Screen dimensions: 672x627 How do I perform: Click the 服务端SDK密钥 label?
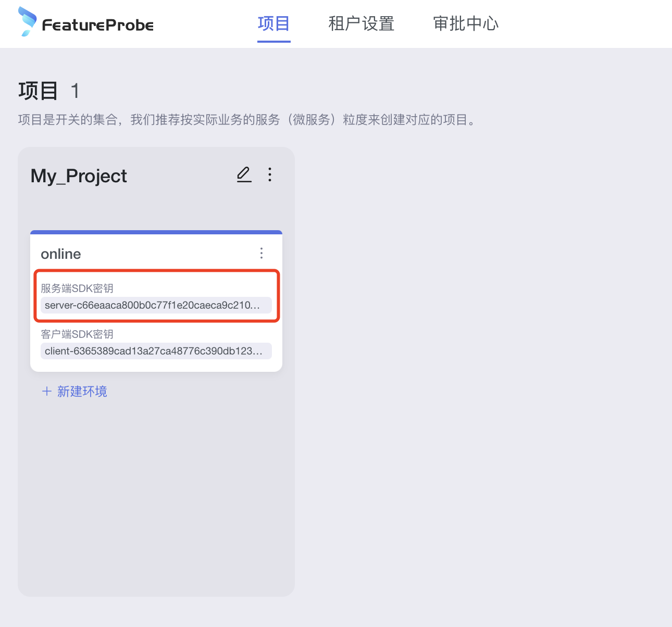tap(77, 289)
